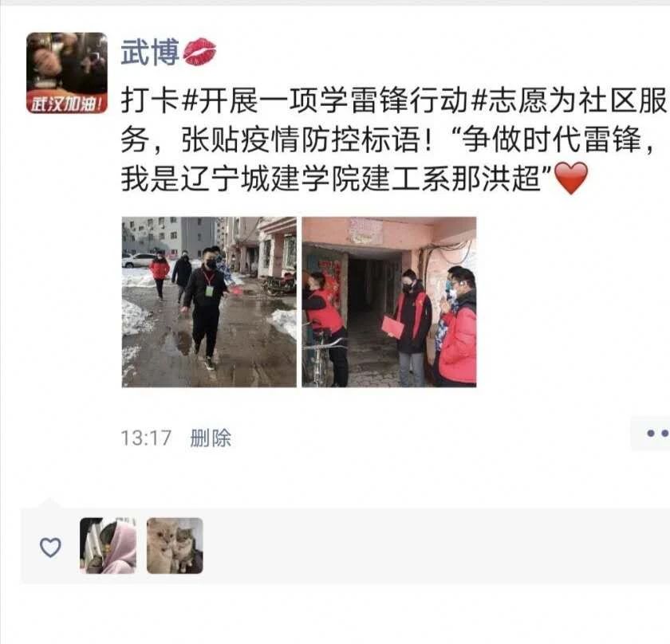670x644 pixels.
Task: Click the red lips emoji beside 武博
Action: pyautogui.click(x=199, y=52)
